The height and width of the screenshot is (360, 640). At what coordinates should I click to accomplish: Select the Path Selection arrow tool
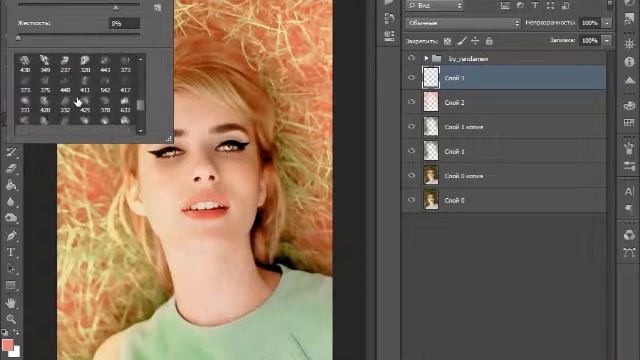11,269
